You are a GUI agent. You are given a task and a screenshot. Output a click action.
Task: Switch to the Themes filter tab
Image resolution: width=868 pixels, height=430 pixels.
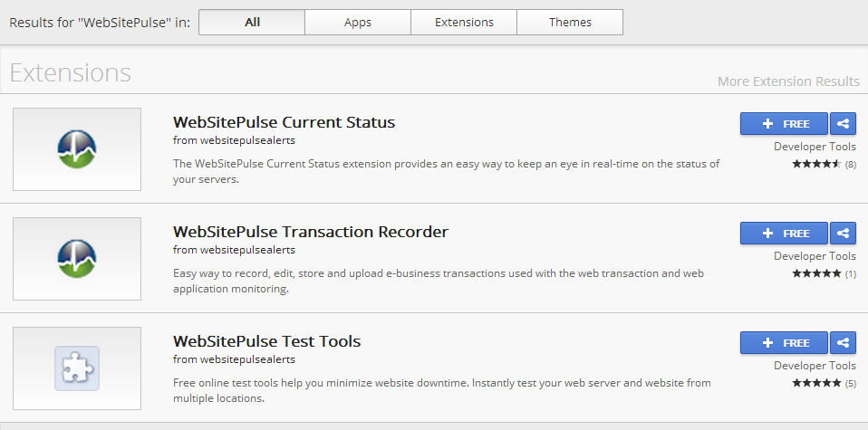[x=570, y=22]
